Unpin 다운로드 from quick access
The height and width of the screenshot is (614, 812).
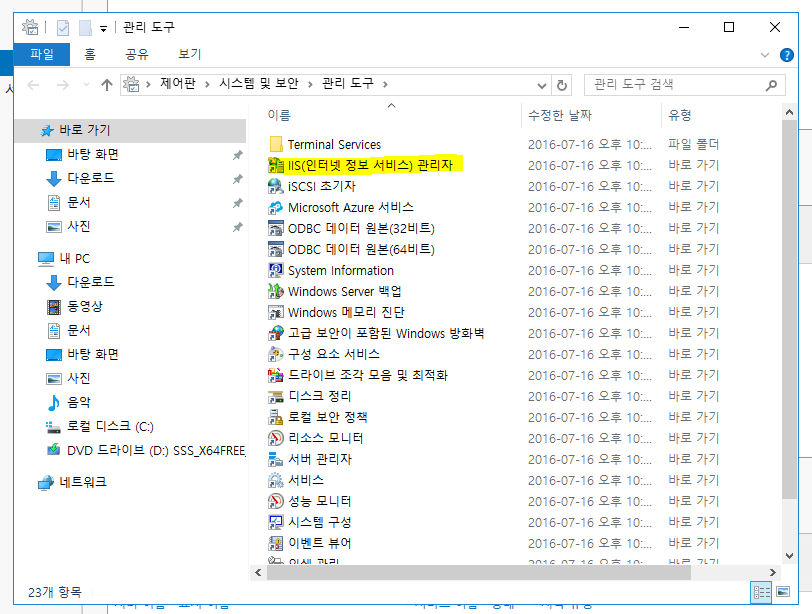click(x=238, y=179)
